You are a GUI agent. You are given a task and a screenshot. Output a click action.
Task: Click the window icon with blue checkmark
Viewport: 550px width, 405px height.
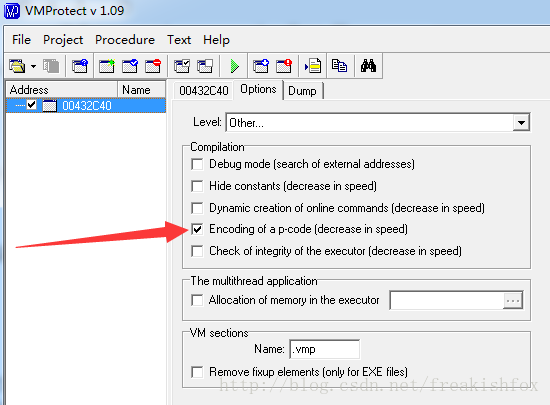[130, 66]
